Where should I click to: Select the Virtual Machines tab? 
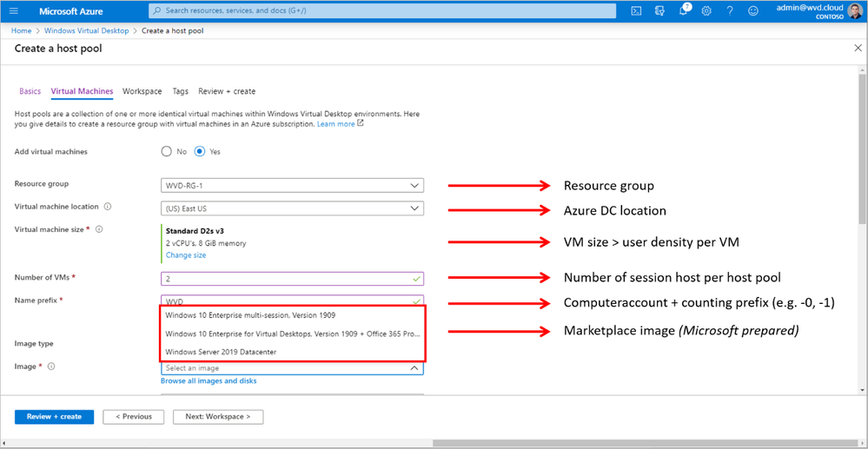pyautogui.click(x=82, y=91)
